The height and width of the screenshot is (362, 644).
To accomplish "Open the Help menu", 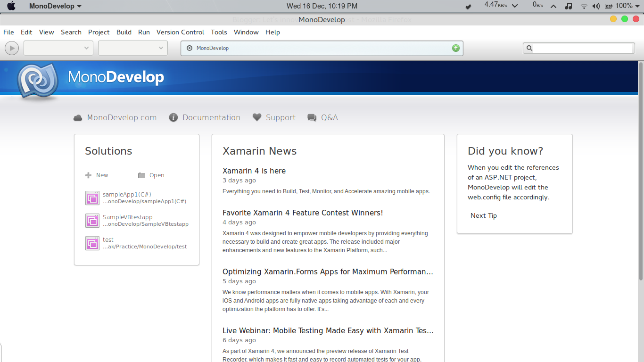I will [273, 32].
